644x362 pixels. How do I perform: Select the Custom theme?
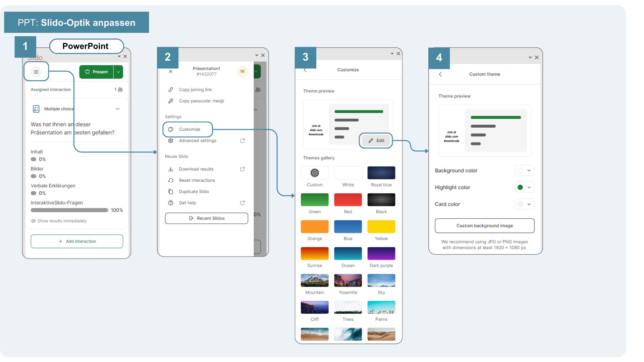[315, 173]
